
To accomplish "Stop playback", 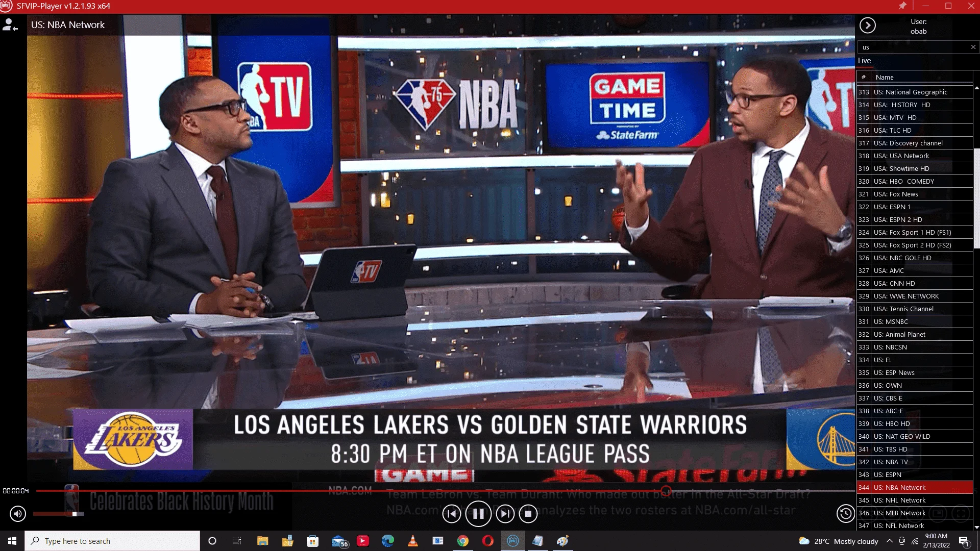I will [528, 514].
